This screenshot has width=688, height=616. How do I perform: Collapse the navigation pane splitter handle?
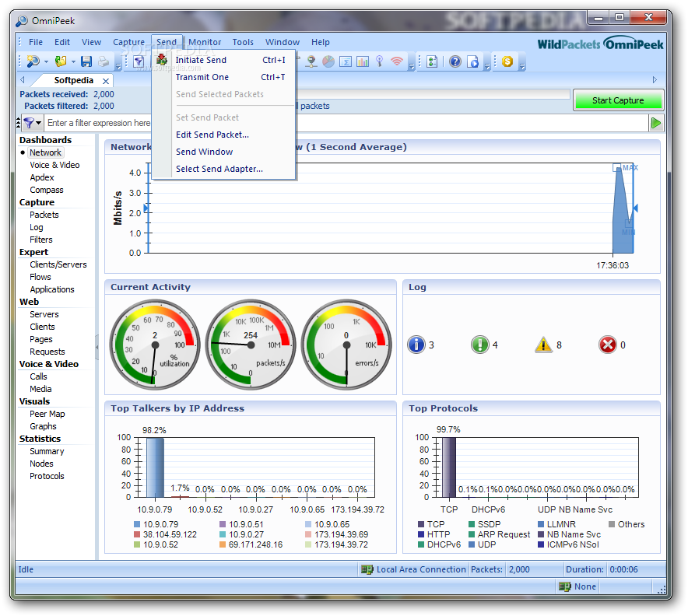pos(97,347)
